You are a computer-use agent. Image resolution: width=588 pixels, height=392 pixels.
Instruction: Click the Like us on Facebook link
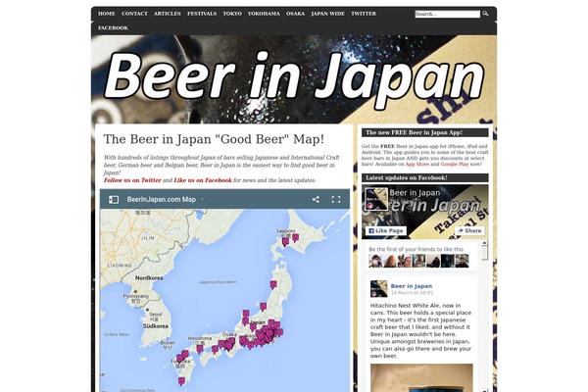(203, 180)
